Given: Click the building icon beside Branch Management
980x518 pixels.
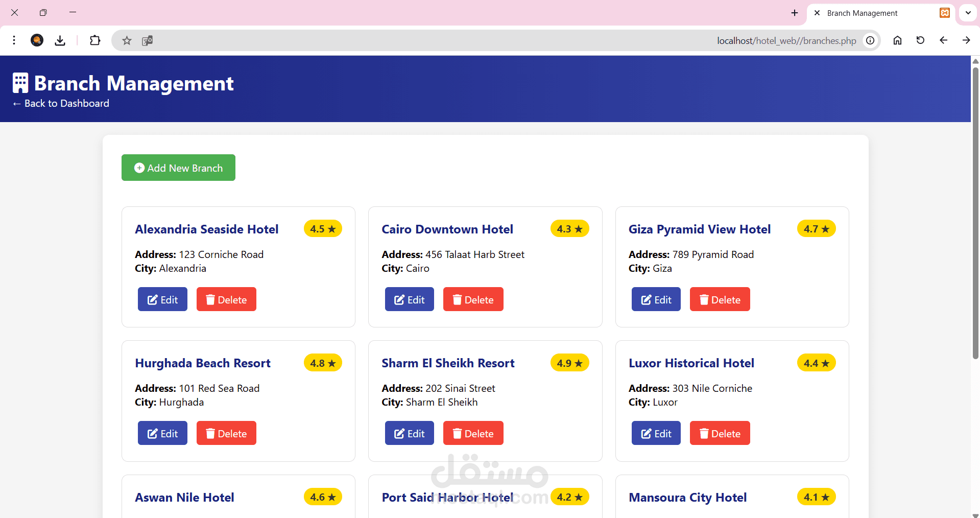Looking at the screenshot, I should click(20, 83).
